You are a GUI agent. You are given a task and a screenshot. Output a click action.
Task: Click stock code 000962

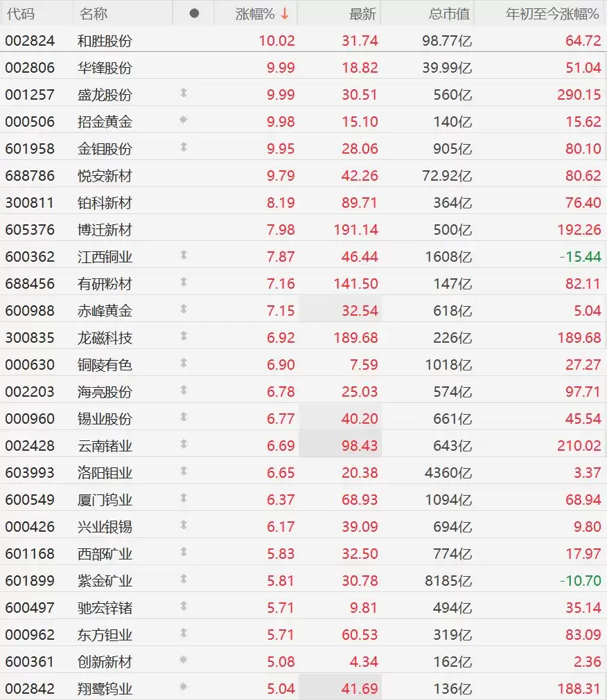30,635
